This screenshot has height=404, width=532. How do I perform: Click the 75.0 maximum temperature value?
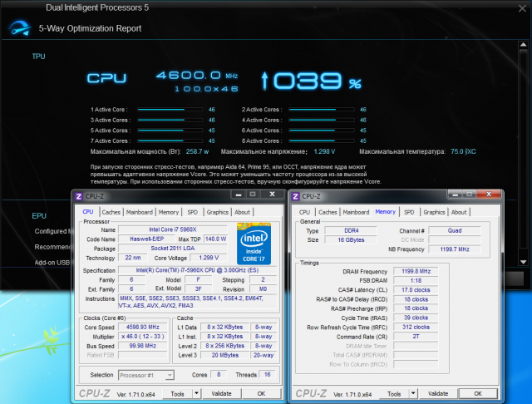pyautogui.click(x=463, y=151)
